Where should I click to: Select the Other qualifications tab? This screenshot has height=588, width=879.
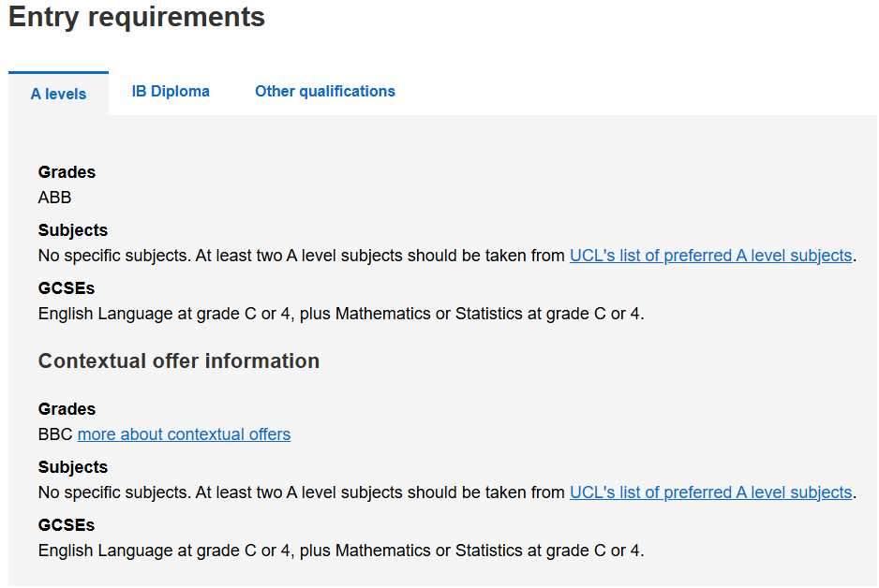pyautogui.click(x=325, y=91)
